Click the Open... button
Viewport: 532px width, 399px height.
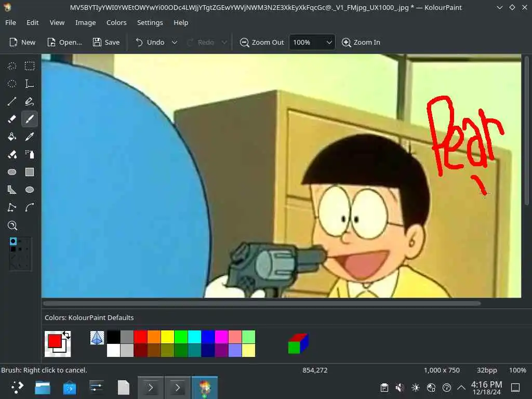click(65, 43)
